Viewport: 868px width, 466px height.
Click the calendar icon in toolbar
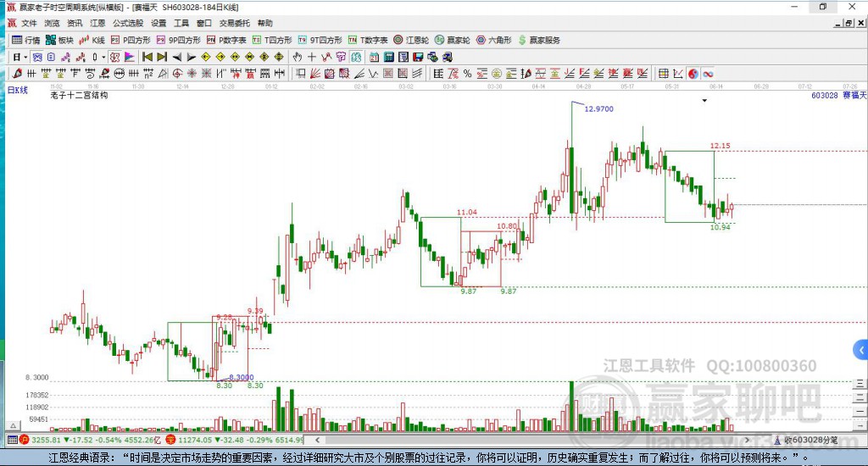click(x=374, y=57)
